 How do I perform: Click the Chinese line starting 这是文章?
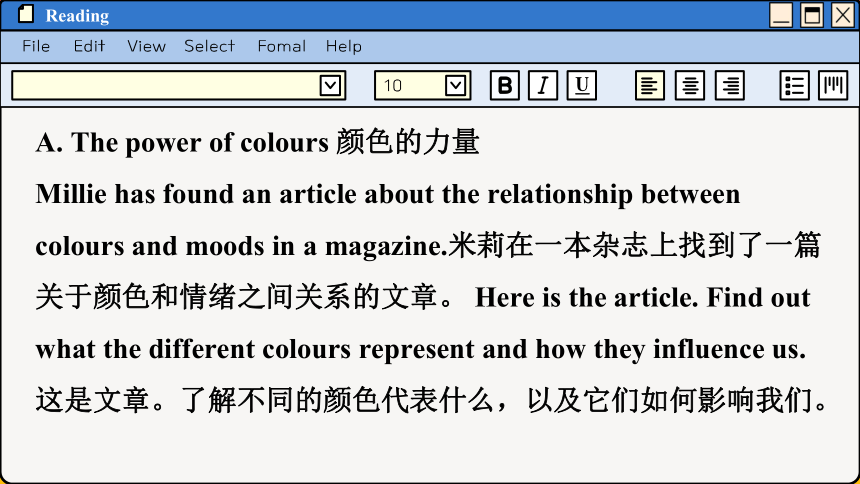pos(432,399)
